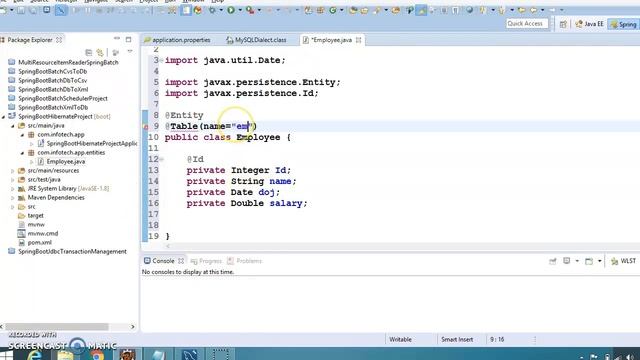Toggle Link with Editor in Package Explorer
This screenshot has width=640, height=360.
tap(100, 52)
